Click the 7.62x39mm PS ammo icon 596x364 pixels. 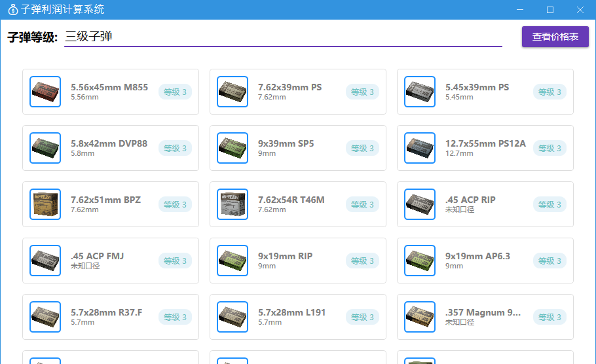point(233,92)
